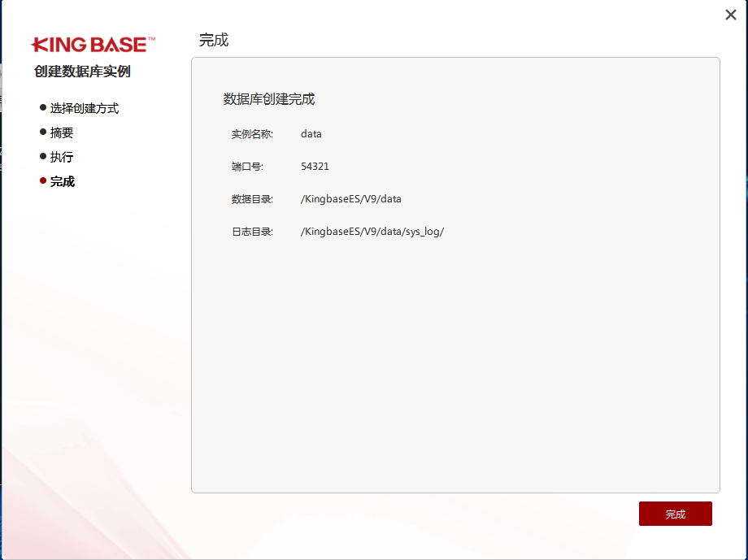Click the trademark symbol on the logo
748x560 pixels.
(151, 37)
